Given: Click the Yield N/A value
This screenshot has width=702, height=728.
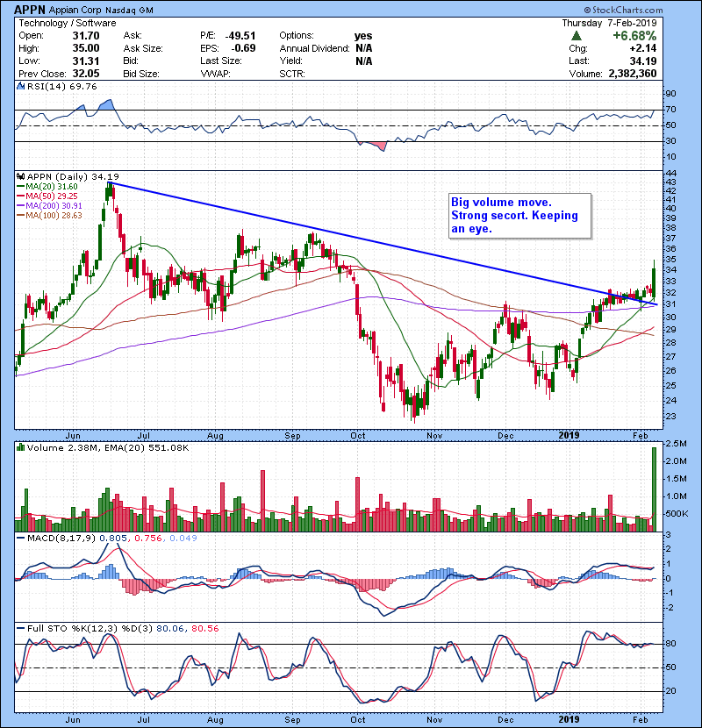Looking at the screenshot, I should [x=364, y=61].
